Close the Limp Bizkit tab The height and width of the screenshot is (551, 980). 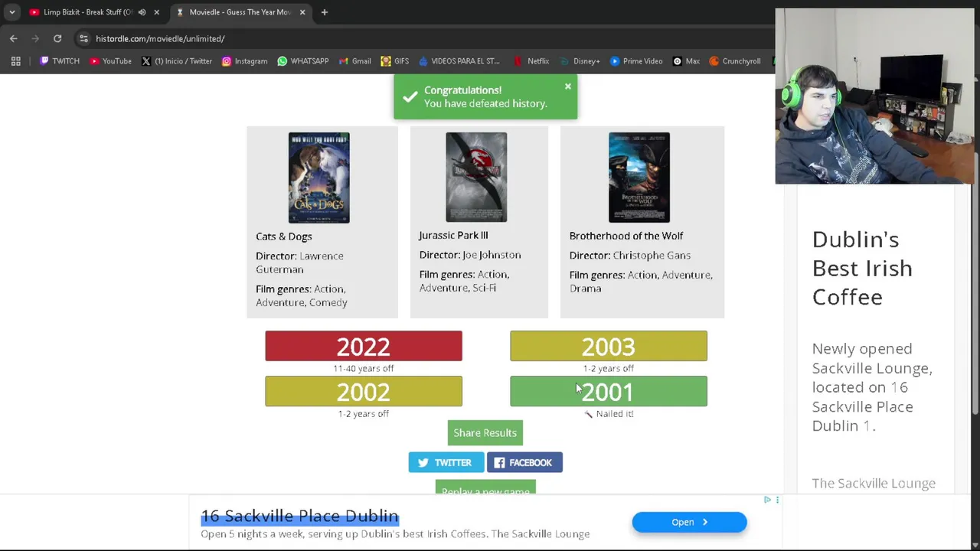pos(156,12)
